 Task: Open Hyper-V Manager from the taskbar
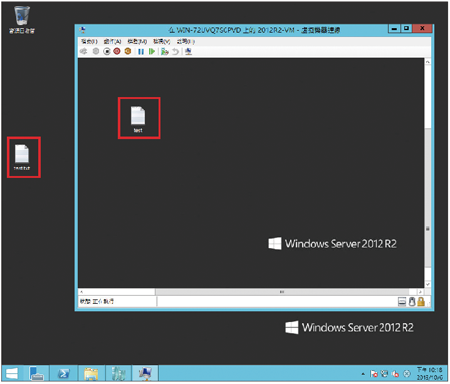tap(118, 373)
